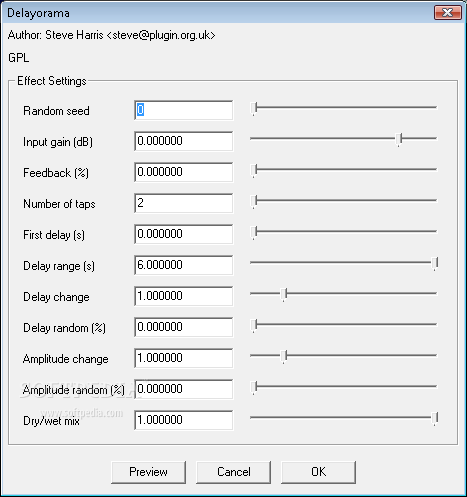
Task: Click the 'Amplitude change' label
Action: click(x=66, y=359)
